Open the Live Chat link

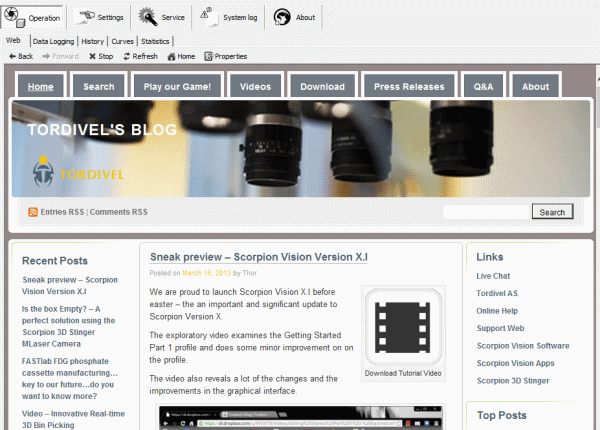tap(494, 275)
